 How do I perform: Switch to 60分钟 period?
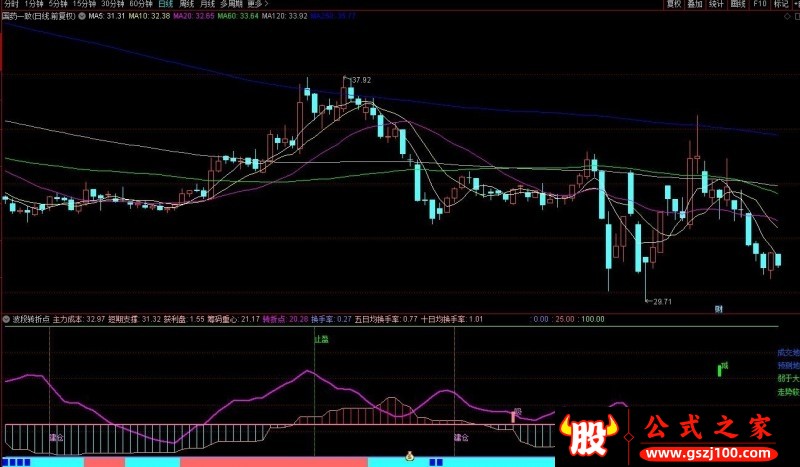(141, 4)
